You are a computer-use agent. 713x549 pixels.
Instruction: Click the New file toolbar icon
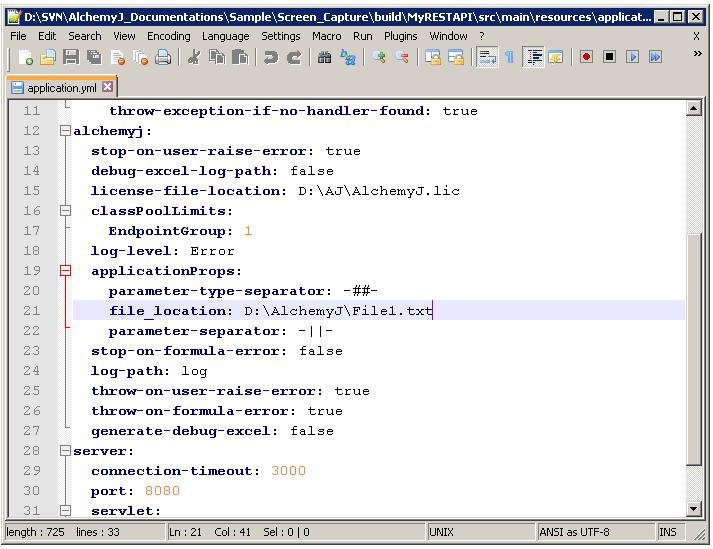coord(25,58)
